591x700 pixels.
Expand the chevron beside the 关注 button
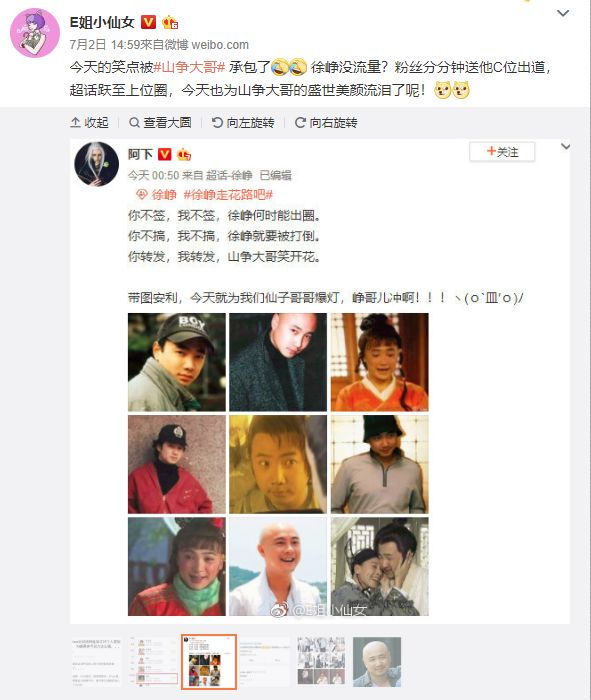[x=565, y=147]
